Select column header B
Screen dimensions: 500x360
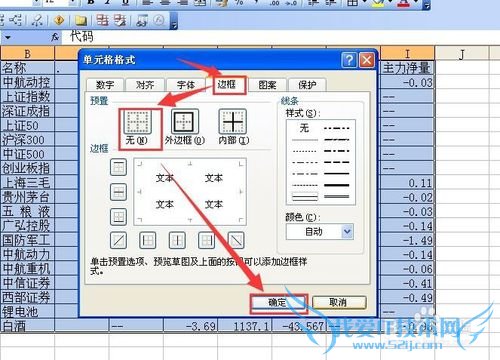[x=27, y=53]
